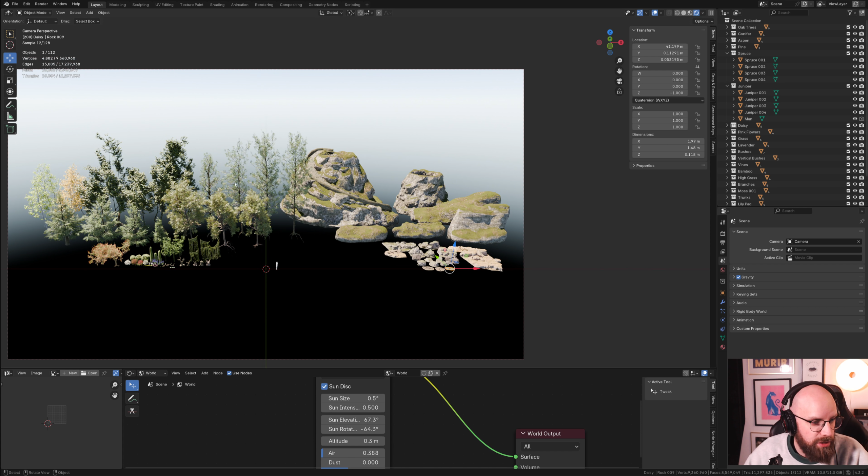This screenshot has width=868, height=476.
Task: Open the Render menu
Action: 41,4
